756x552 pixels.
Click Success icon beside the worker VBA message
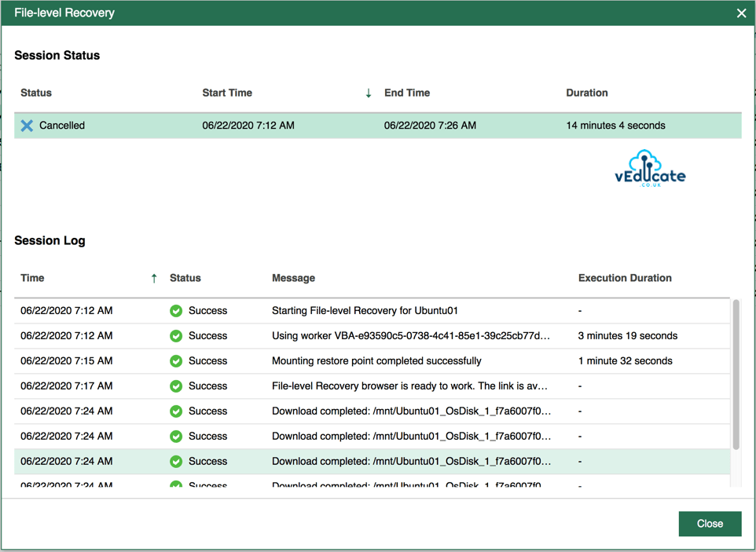tap(175, 335)
